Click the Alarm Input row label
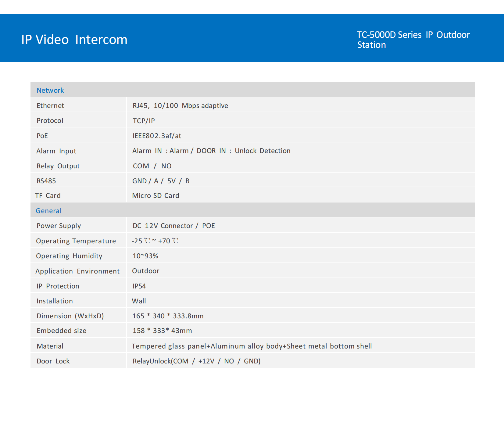504x429 pixels. [56, 151]
